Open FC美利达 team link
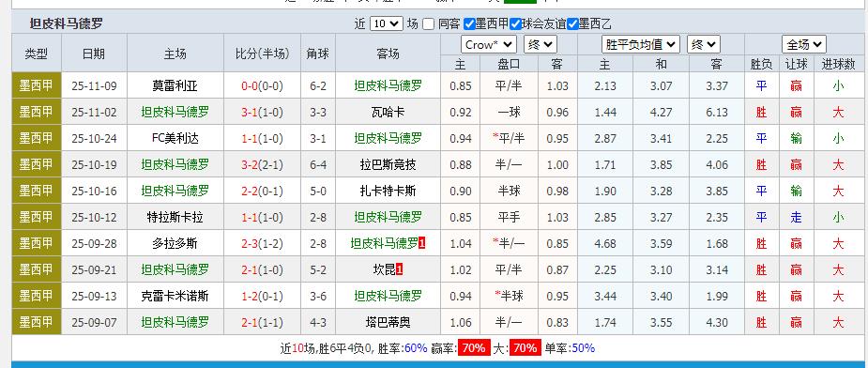Viewport: 868px width, 368px height. tap(175, 139)
